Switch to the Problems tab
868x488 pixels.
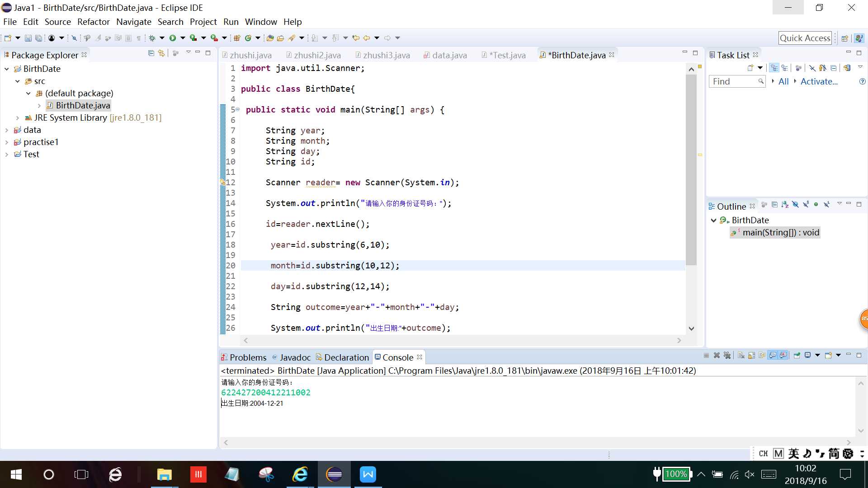[x=248, y=357]
